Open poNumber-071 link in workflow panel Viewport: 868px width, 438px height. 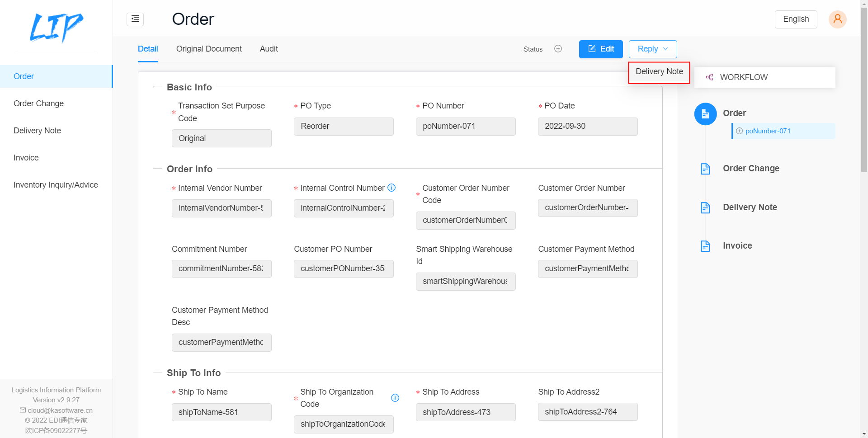click(768, 131)
